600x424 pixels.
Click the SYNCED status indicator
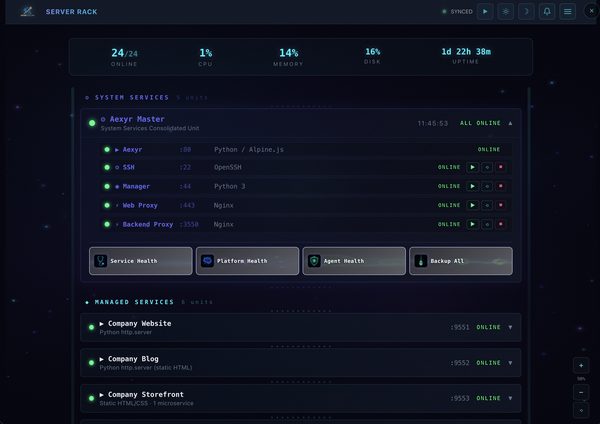(458, 11)
